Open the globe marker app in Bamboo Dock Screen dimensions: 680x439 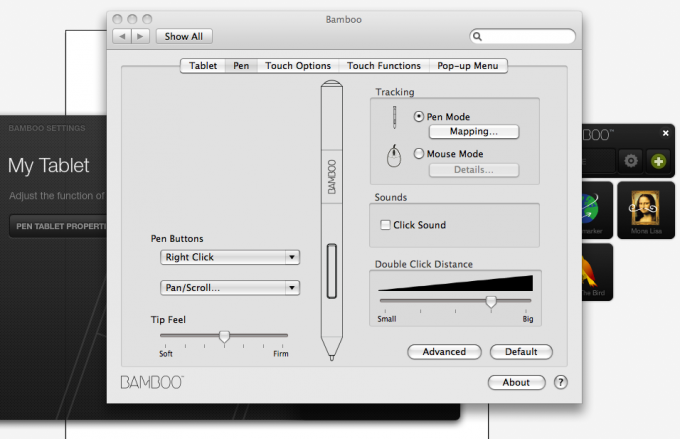(x=597, y=210)
